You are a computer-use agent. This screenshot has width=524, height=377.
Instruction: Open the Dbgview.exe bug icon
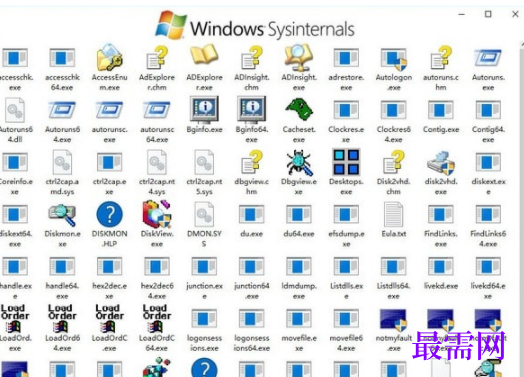pos(299,162)
